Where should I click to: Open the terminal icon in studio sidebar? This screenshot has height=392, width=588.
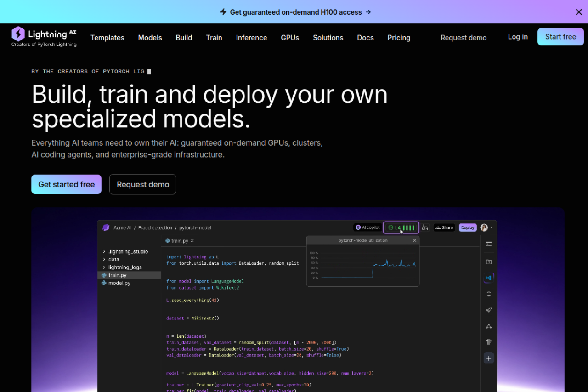(x=489, y=244)
